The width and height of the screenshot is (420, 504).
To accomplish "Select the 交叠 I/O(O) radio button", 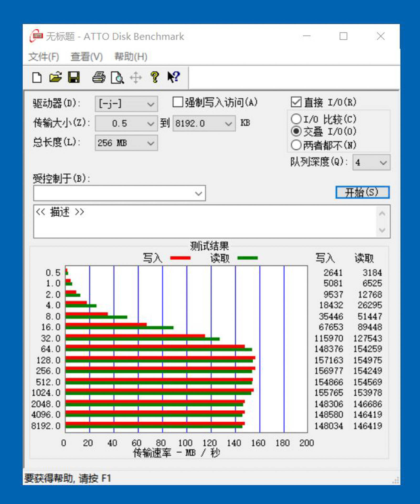I will 296,131.
